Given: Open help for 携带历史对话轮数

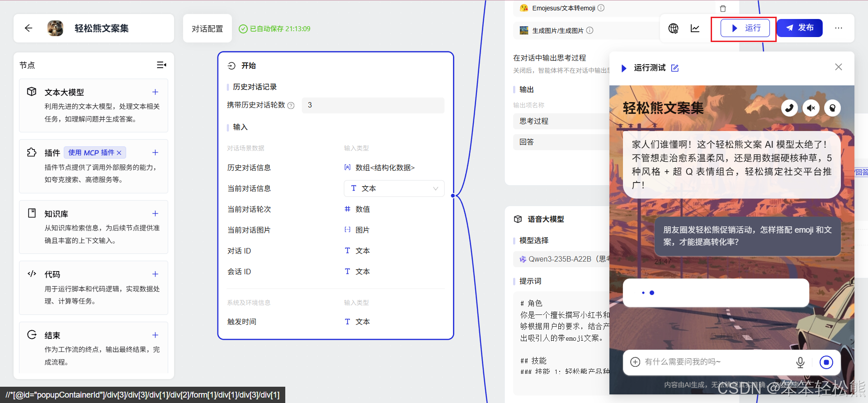Looking at the screenshot, I should coord(291,106).
